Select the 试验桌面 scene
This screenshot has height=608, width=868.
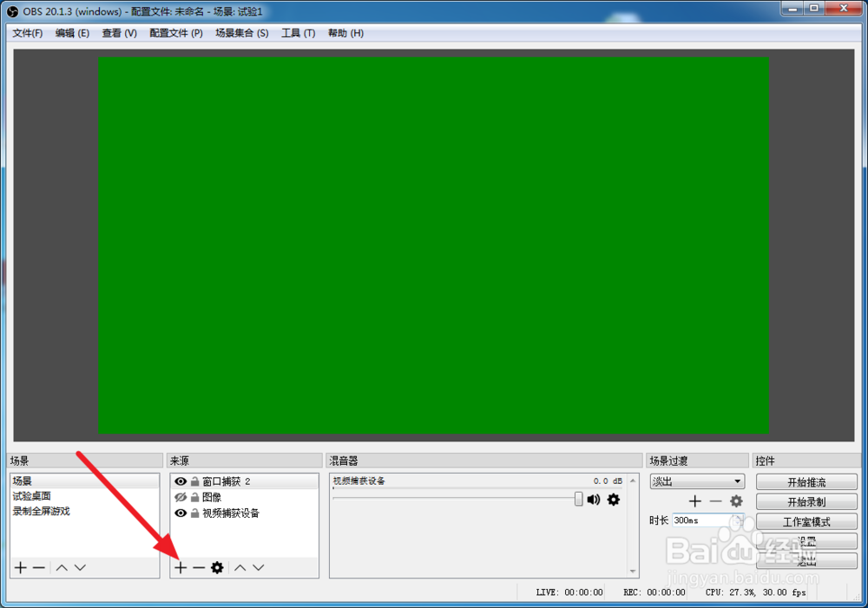[x=84, y=496]
